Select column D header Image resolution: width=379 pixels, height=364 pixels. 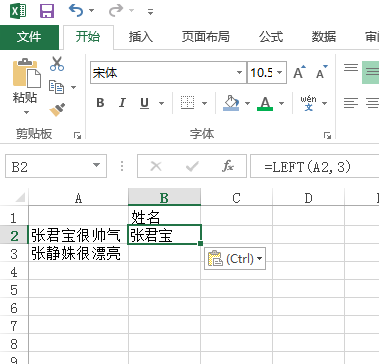point(308,198)
